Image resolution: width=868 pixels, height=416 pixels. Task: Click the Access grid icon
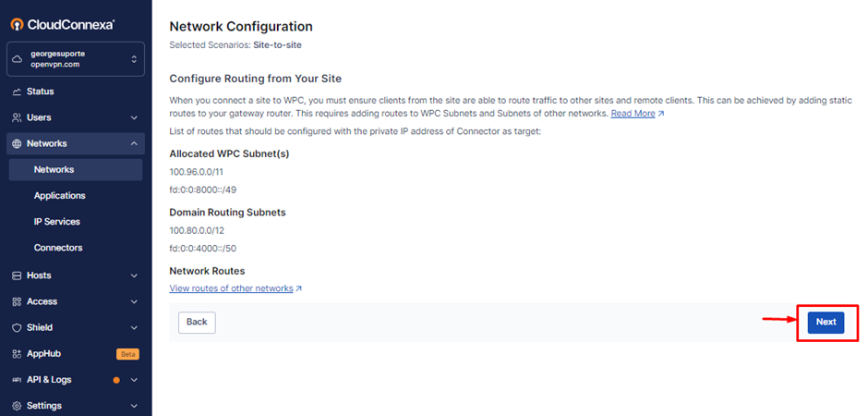point(17,301)
